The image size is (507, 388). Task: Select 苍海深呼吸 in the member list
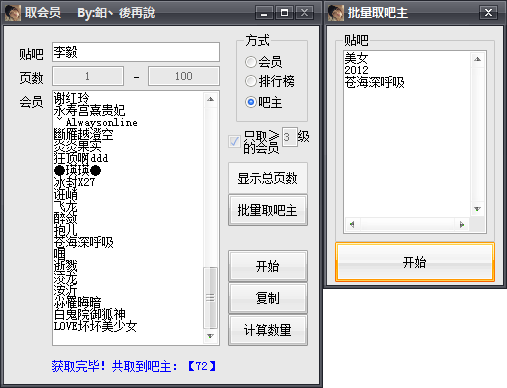point(84,242)
